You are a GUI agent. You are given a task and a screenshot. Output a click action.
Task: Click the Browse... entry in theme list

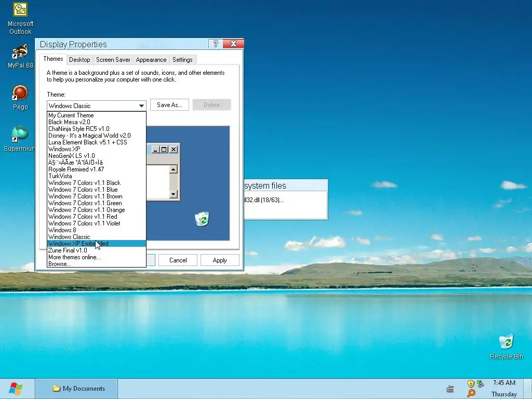pyautogui.click(x=96, y=264)
